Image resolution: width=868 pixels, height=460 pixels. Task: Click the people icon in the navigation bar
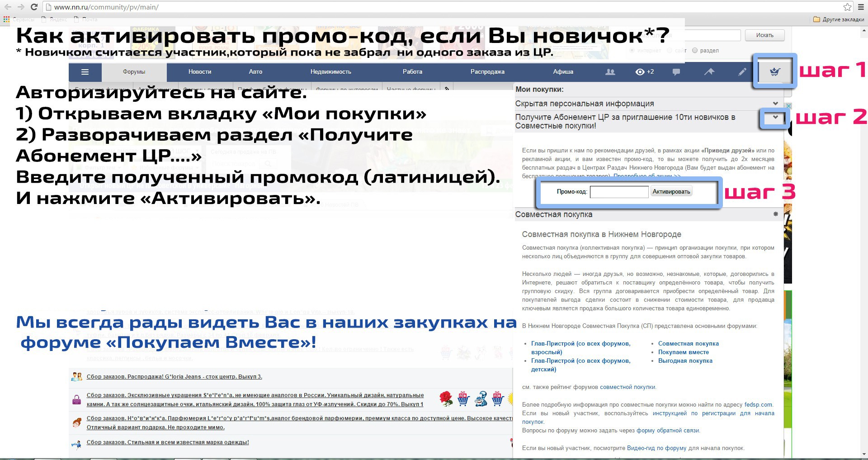[610, 72]
